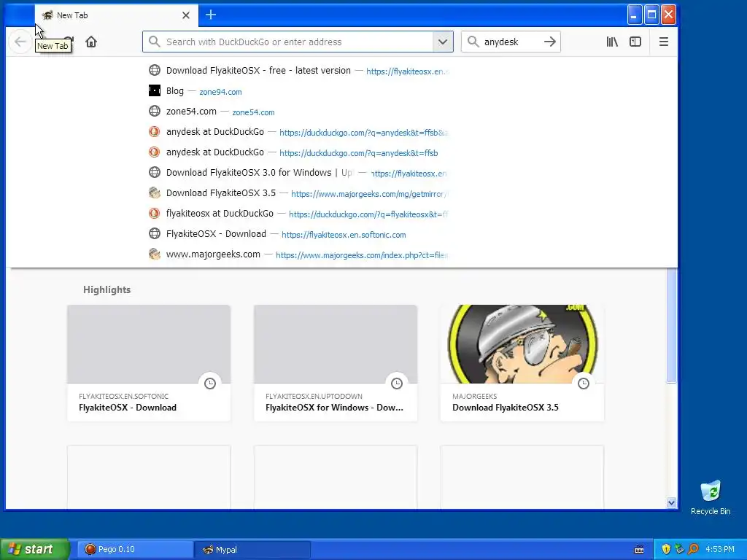Image resolution: width=747 pixels, height=560 pixels.
Task: Click the magnifier icon in search box
Action: click(473, 42)
